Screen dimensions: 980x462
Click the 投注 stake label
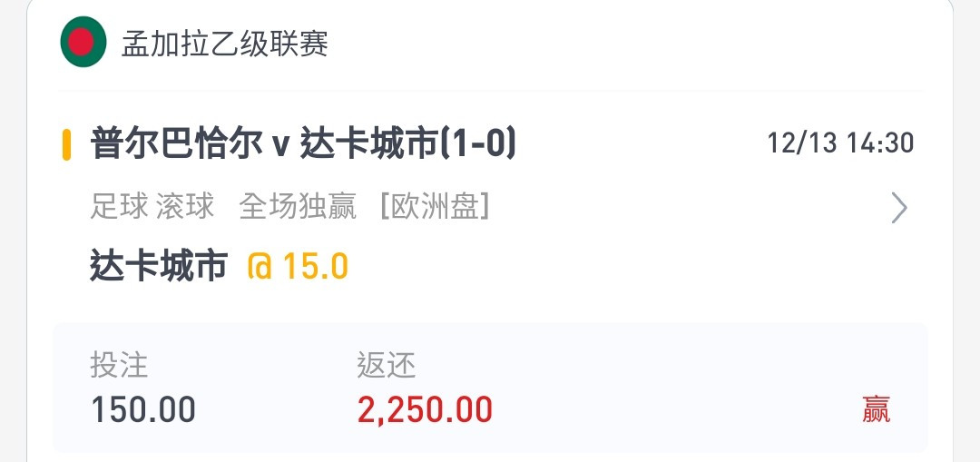pyautogui.click(x=119, y=365)
